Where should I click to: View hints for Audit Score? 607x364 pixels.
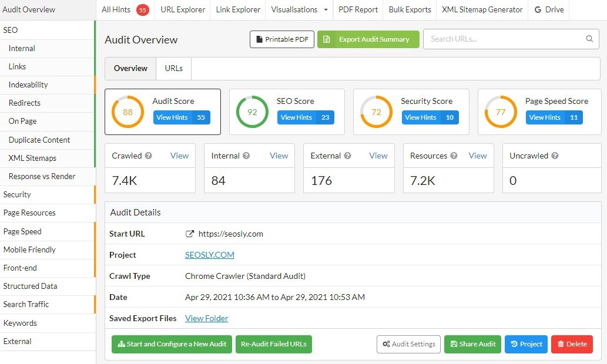click(x=182, y=117)
